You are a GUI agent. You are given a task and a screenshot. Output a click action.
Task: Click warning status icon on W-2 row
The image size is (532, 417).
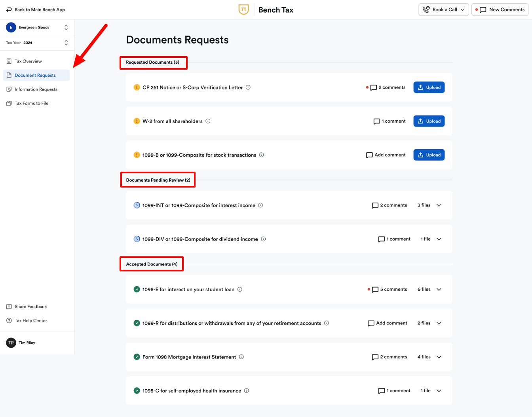tap(137, 121)
